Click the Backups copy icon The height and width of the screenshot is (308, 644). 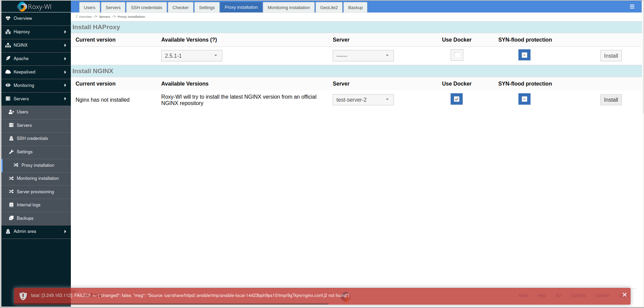point(11,218)
